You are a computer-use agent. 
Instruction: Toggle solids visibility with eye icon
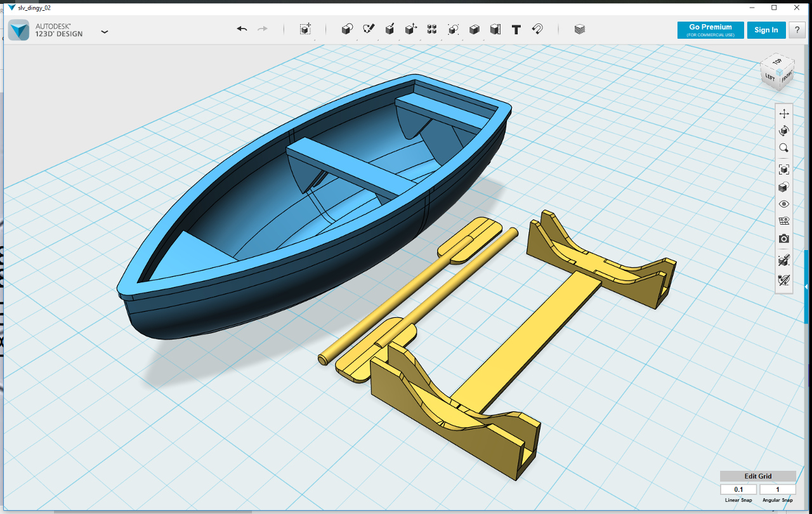[x=784, y=204]
